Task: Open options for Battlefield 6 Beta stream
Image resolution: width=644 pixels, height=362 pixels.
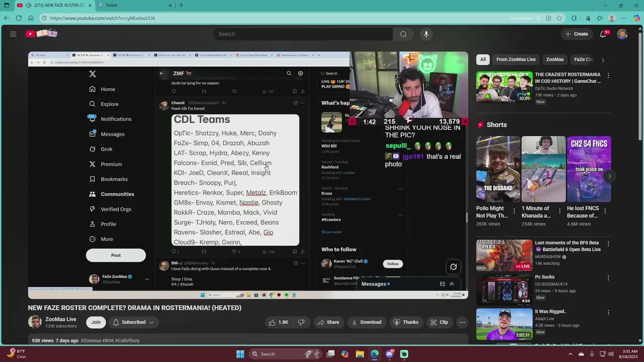Action: 608,244
